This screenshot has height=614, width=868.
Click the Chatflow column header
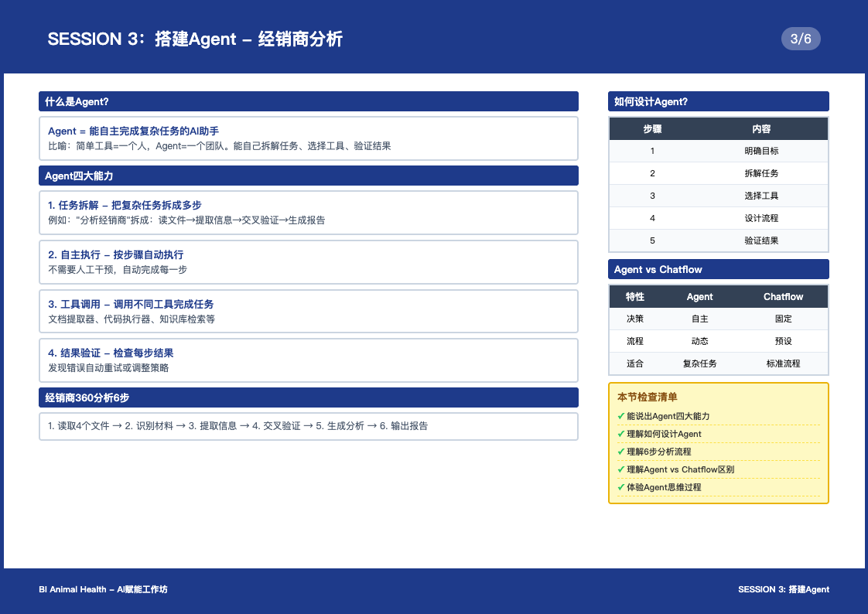click(783, 297)
